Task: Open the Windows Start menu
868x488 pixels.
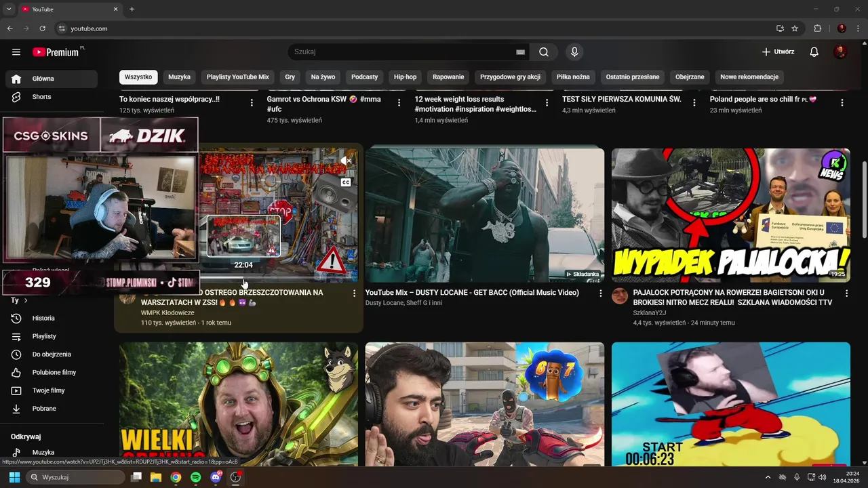Action: pyautogui.click(x=14, y=477)
